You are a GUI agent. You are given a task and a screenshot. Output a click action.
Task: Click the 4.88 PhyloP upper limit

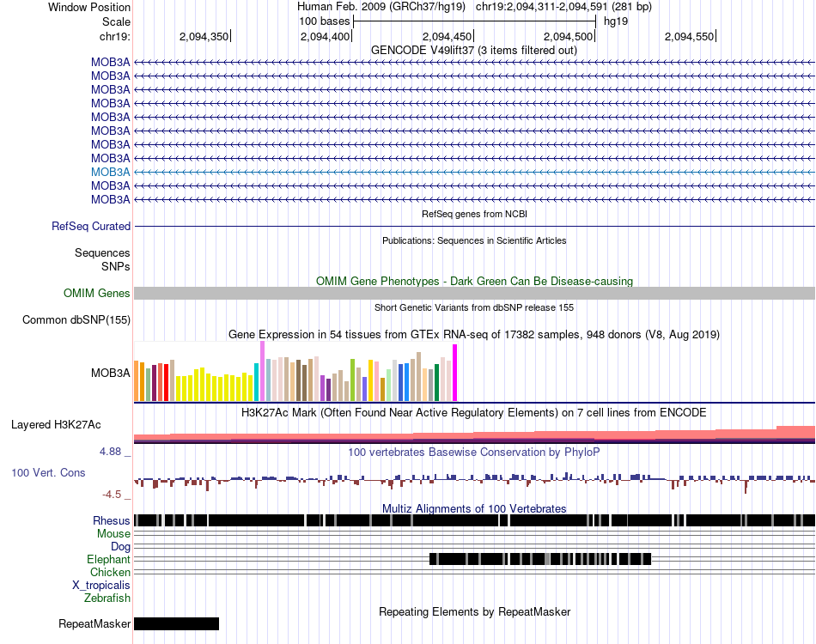(x=110, y=452)
